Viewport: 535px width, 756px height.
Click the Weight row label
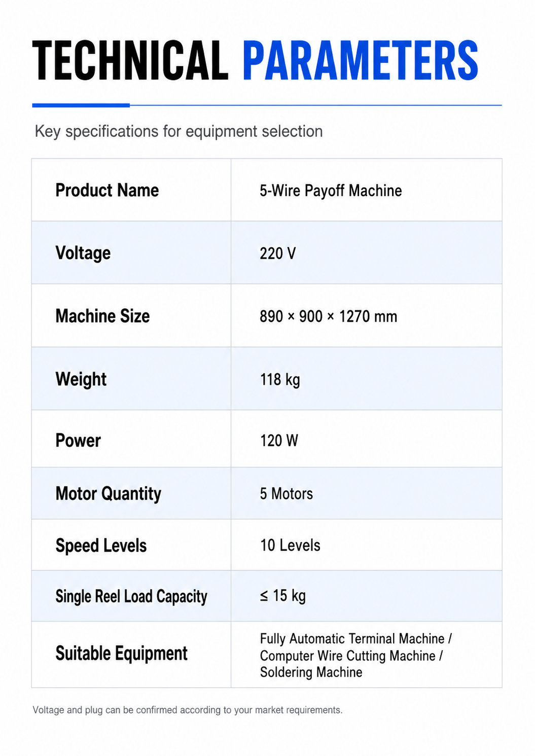(x=81, y=379)
